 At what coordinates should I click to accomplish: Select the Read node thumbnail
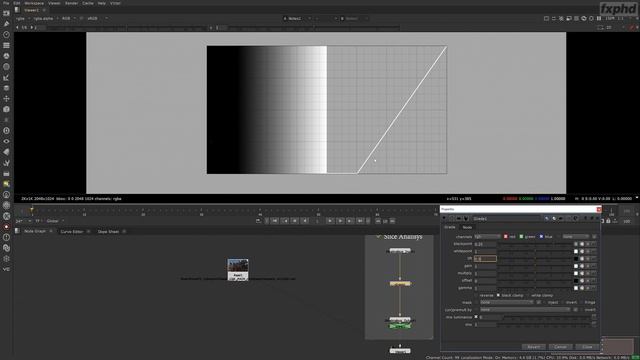(238, 269)
